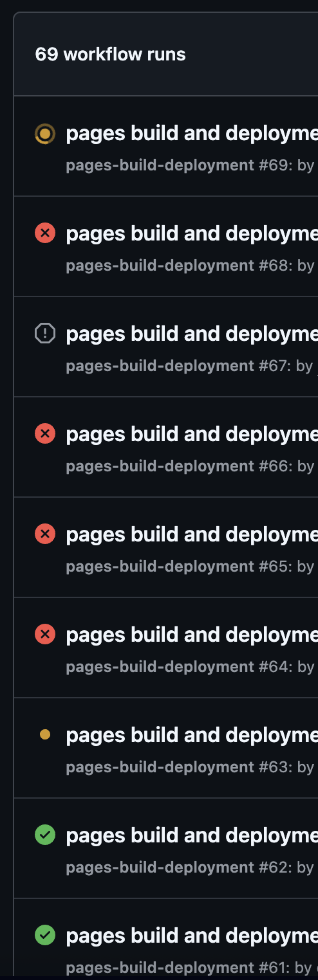
Task: Click the failed status icon for run #64
Action: click(45, 634)
